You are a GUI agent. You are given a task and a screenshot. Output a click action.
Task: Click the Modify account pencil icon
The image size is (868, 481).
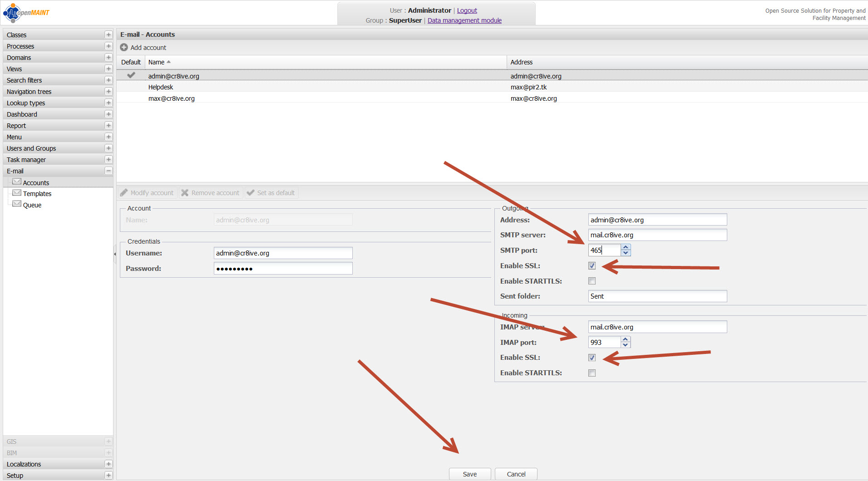pos(124,193)
